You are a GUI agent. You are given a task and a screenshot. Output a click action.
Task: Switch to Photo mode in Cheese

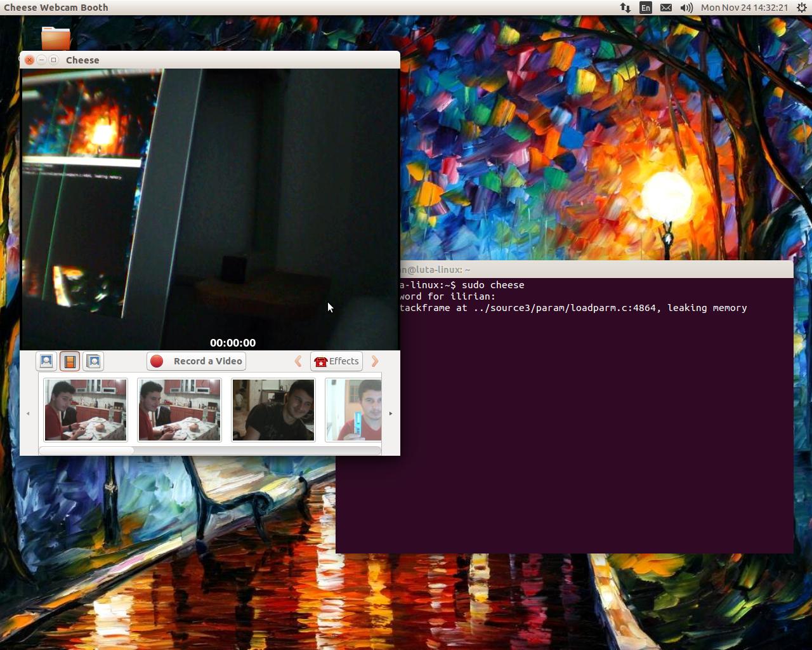46,361
